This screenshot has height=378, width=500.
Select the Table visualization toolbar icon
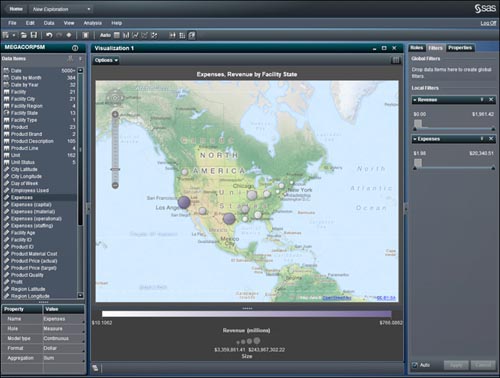[x=117, y=35]
